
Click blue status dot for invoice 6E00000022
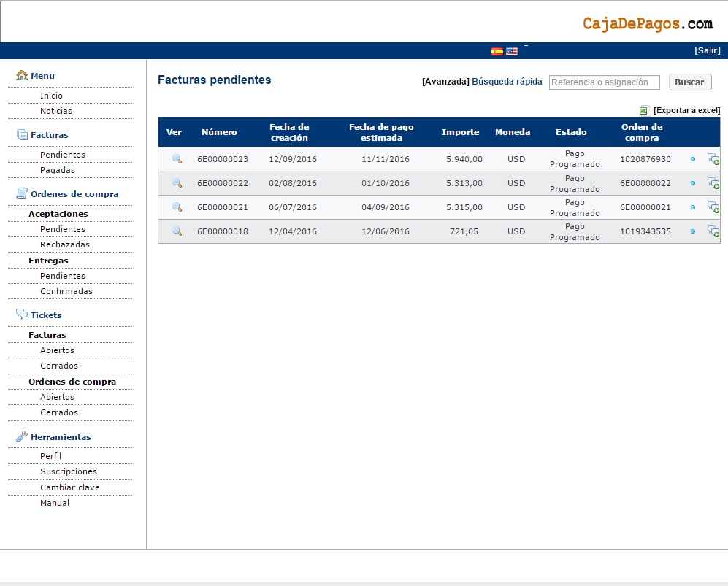tap(693, 183)
